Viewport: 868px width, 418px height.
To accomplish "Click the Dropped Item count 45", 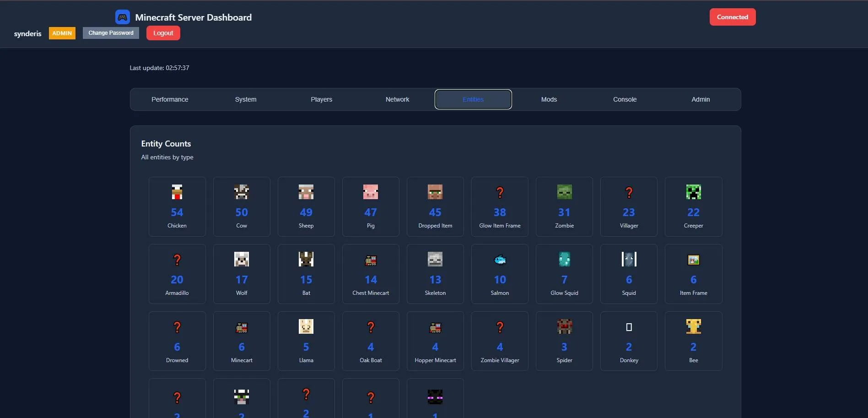I will coord(435,212).
